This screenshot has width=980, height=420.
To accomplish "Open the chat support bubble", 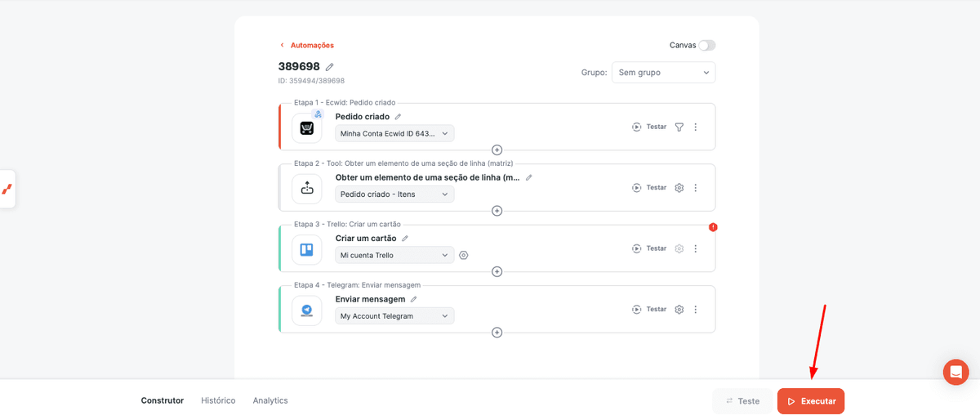I will pyautogui.click(x=955, y=372).
